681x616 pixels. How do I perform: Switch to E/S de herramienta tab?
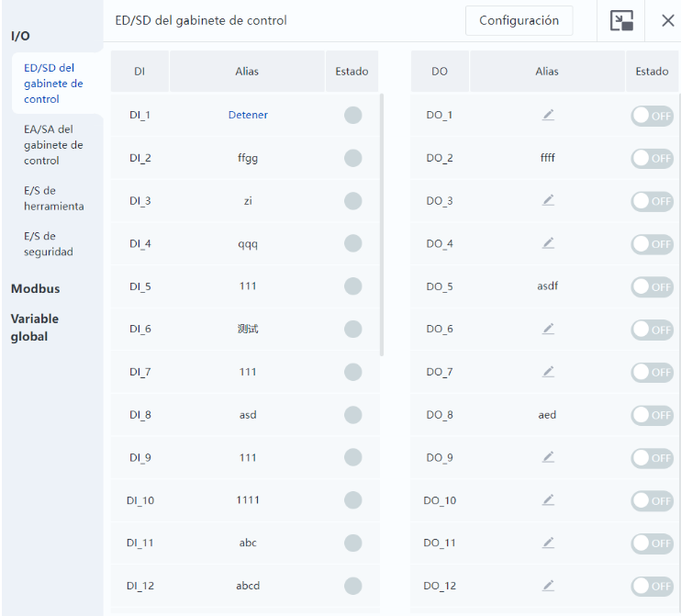[54, 198]
